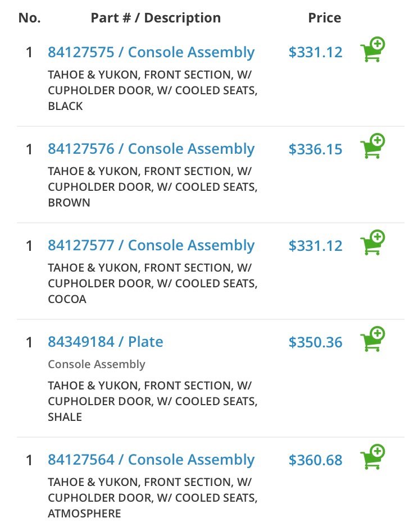Click the $360.68 price

[x=315, y=460]
